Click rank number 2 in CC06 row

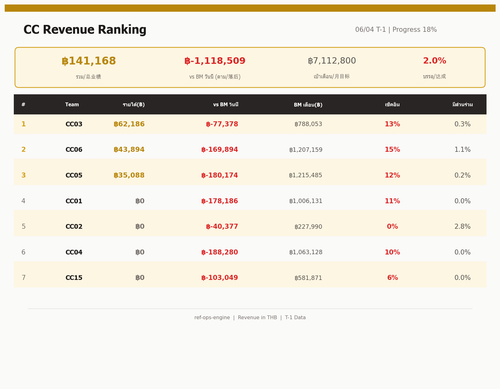click(23, 149)
